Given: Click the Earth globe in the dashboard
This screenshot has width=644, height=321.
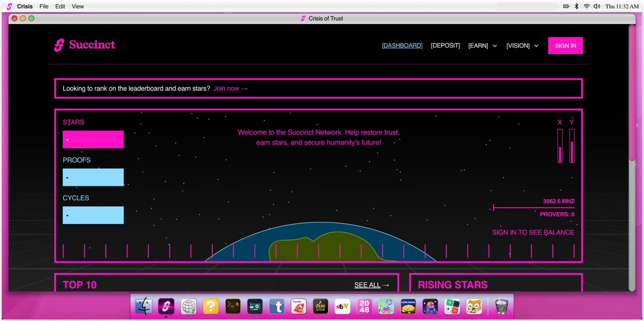Looking at the screenshot, I should pos(320,242).
